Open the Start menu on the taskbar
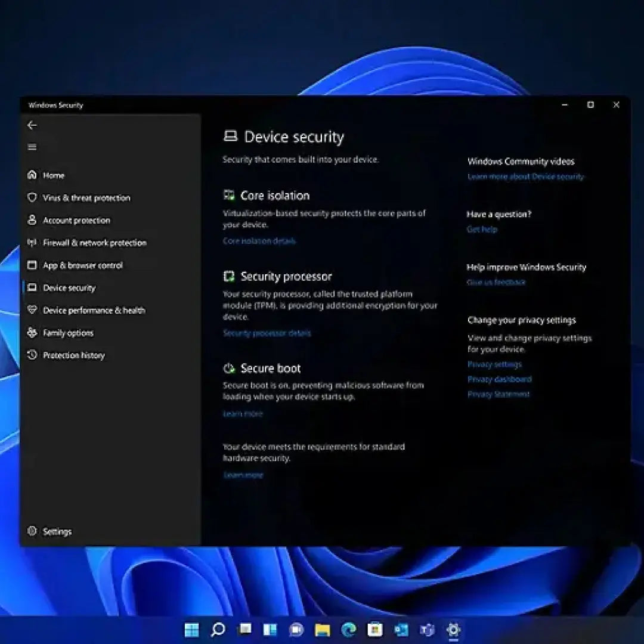The width and height of the screenshot is (644, 644). 191,630
